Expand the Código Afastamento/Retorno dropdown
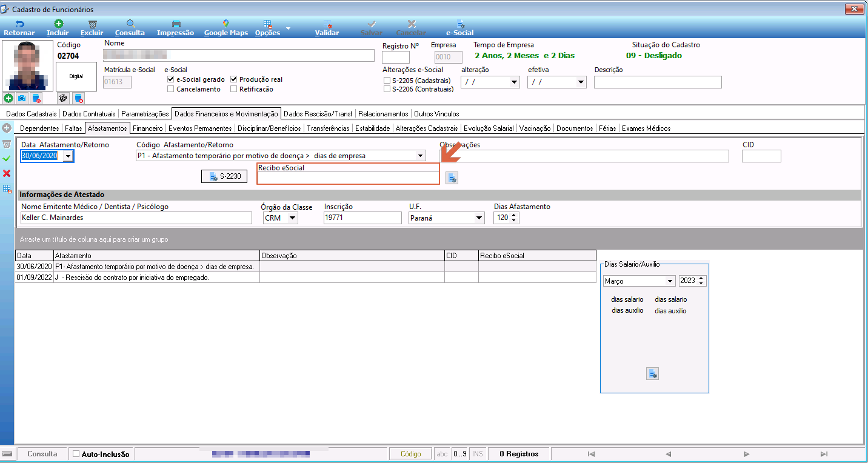 pyautogui.click(x=421, y=156)
